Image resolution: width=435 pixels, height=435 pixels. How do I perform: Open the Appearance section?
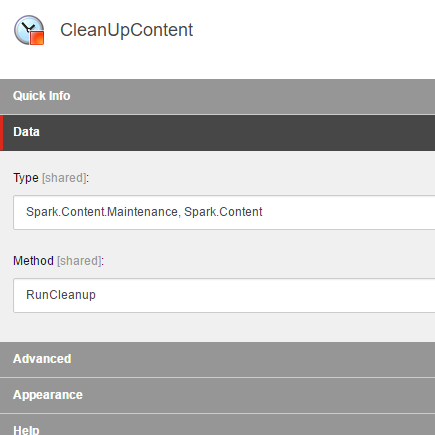tap(217, 395)
